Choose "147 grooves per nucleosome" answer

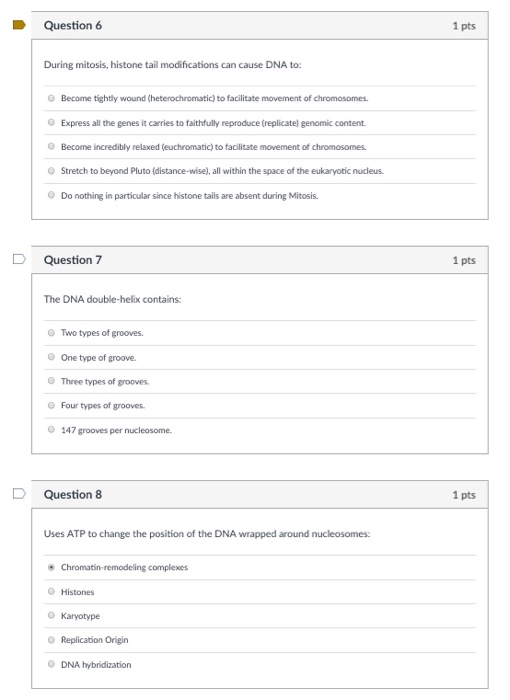tap(51, 429)
